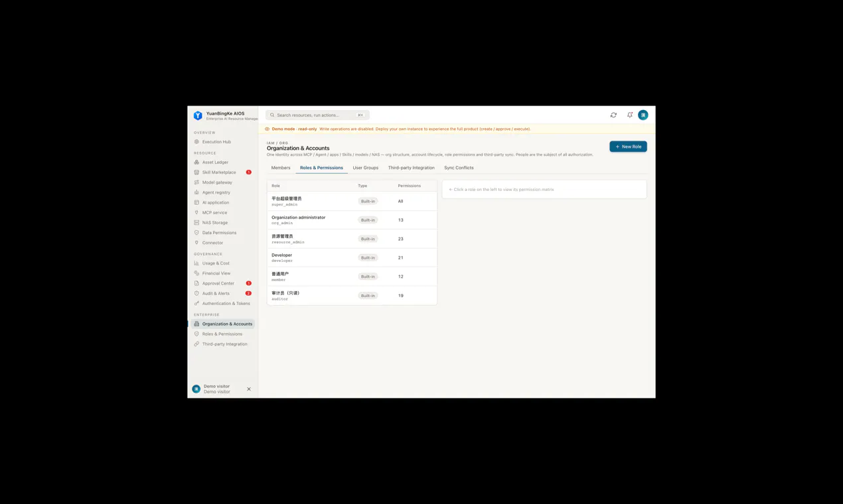Image resolution: width=843 pixels, height=504 pixels.
Task: Click the Permissions column header
Action: [410, 186]
